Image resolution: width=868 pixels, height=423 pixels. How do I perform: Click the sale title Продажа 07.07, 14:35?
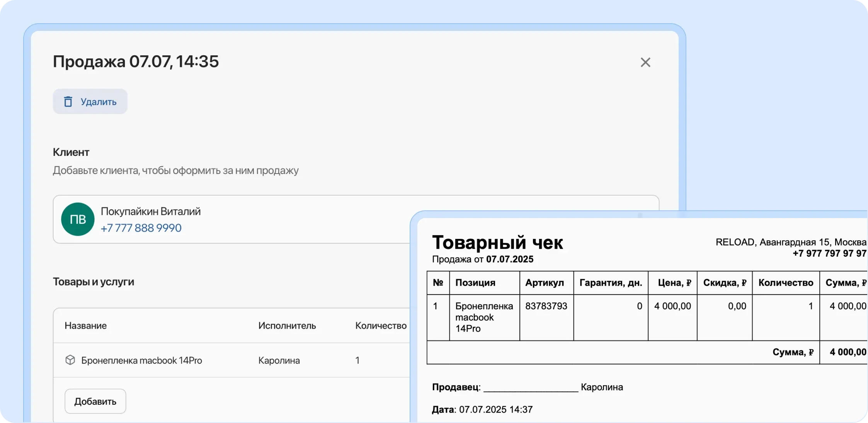click(136, 61)
